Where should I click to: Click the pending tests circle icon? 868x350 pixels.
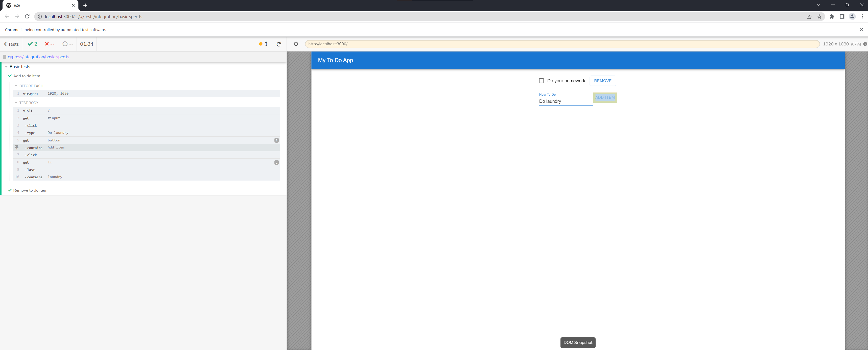(65, 44)
